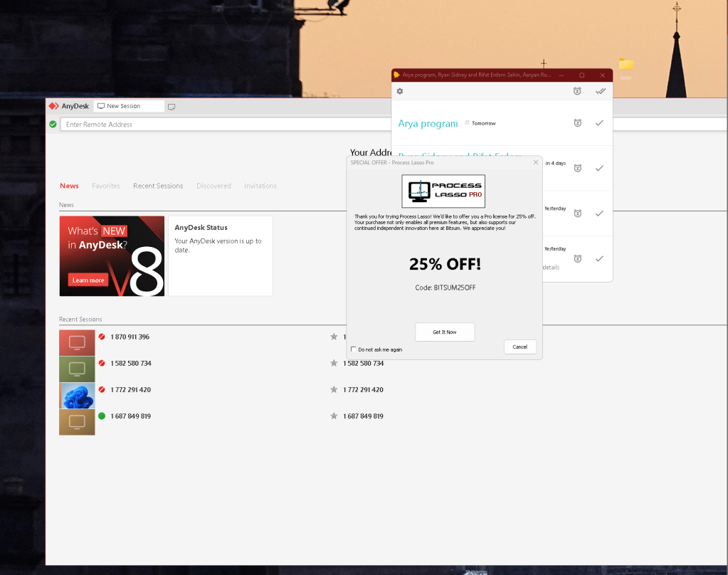Click Learn more on the AnyDesk banner
The image size is (728, 575).
[x=88, y=280]
